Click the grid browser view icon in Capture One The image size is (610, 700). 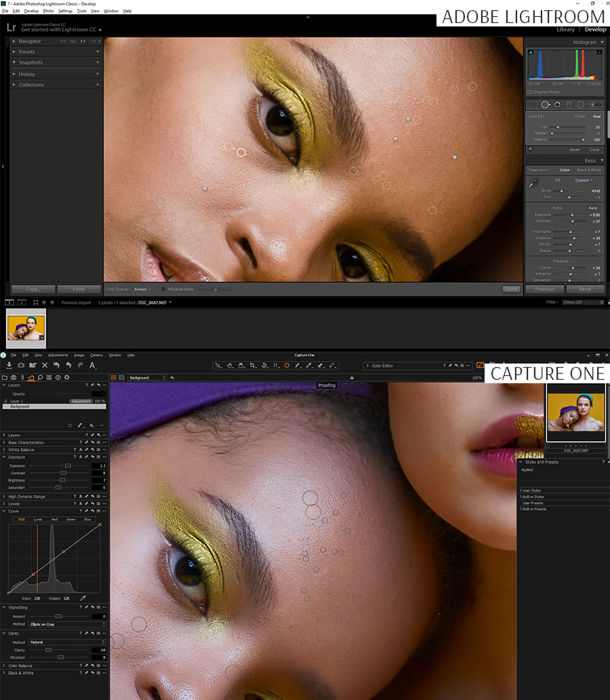pos(114,378)
